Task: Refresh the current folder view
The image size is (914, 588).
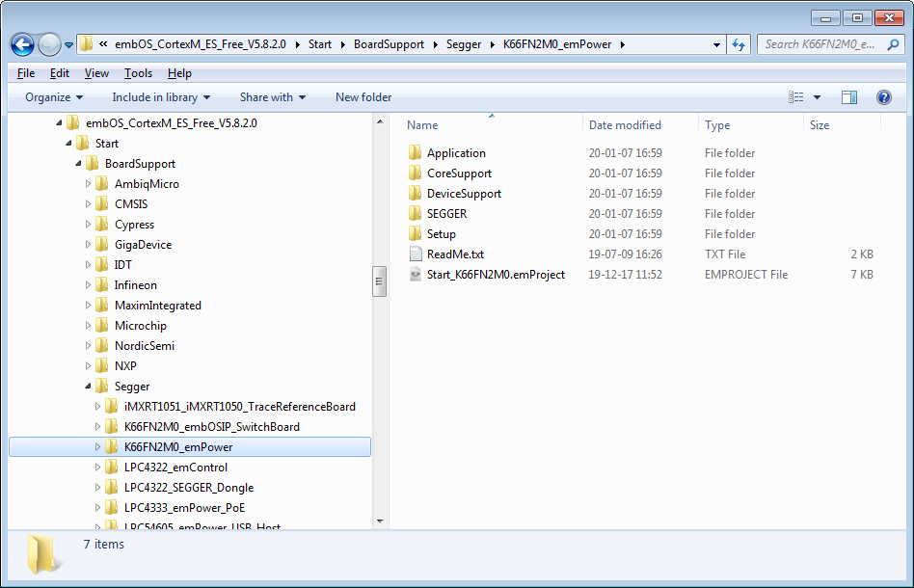Action: click(737, 44)
